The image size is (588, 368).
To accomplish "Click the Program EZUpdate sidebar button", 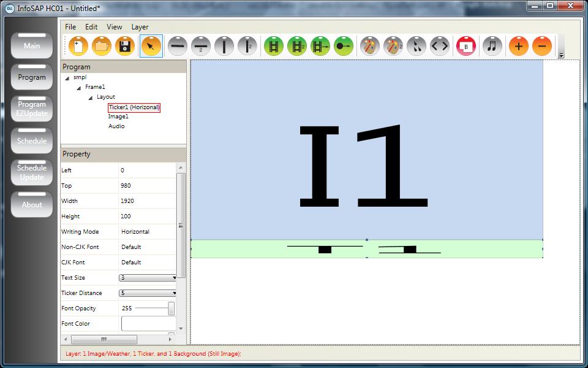I will [x=32, y=109].
